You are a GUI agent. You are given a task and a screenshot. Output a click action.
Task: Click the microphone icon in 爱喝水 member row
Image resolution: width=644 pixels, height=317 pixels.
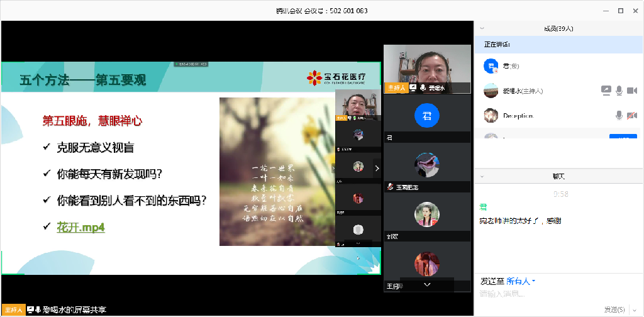click(619, 91)
